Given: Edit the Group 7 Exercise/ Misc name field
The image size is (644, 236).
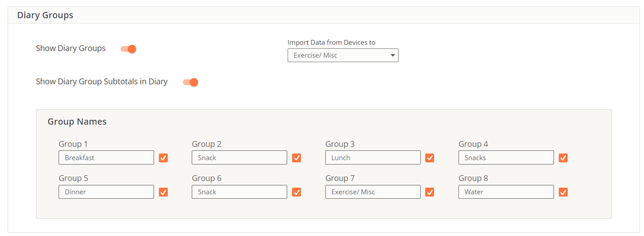Looking at the screenshot, I should (x=373, y=192).
